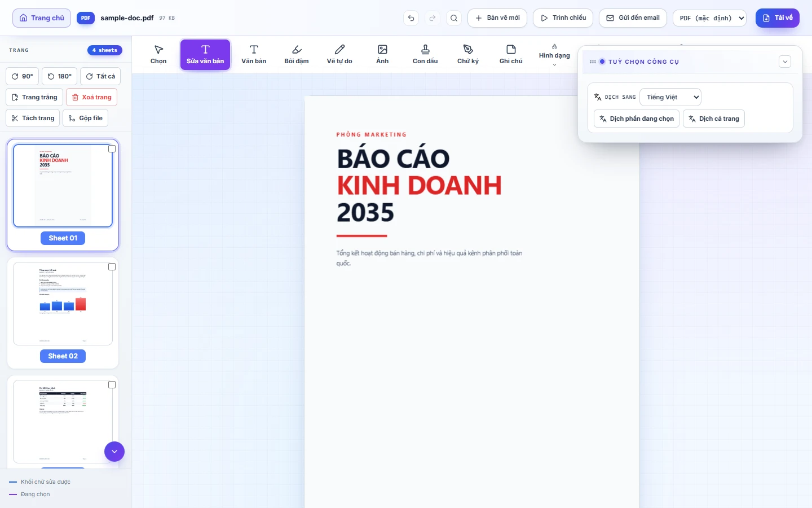Click Xoá trang delete page button

(92, 97)
